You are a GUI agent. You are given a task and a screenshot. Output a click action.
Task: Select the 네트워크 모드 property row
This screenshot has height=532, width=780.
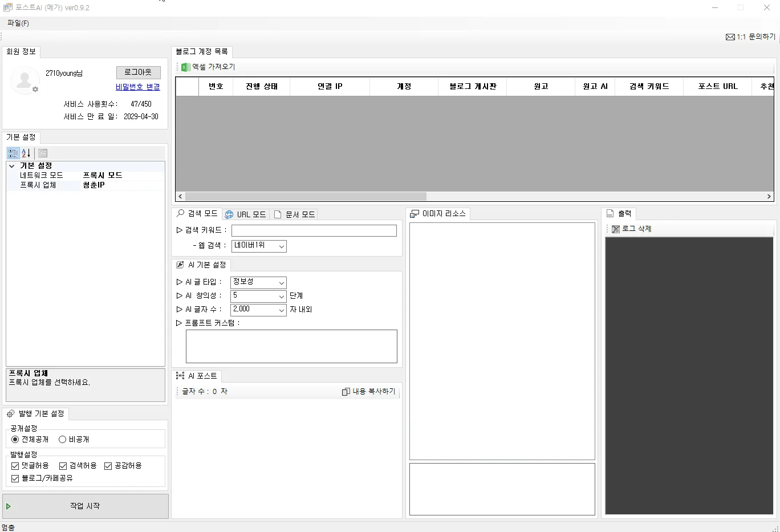pyautogui.click(x=86, y=176)
